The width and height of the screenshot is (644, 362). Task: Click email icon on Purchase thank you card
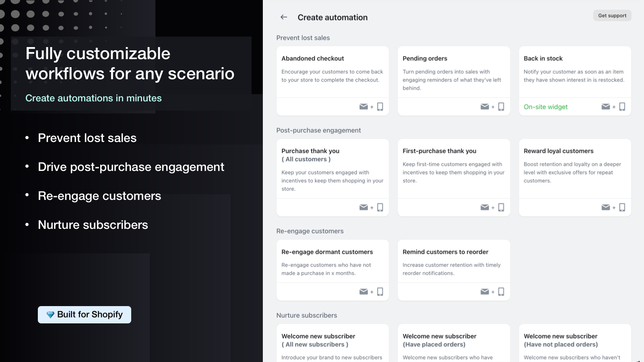pyautogui.click(x=363, y=207)
